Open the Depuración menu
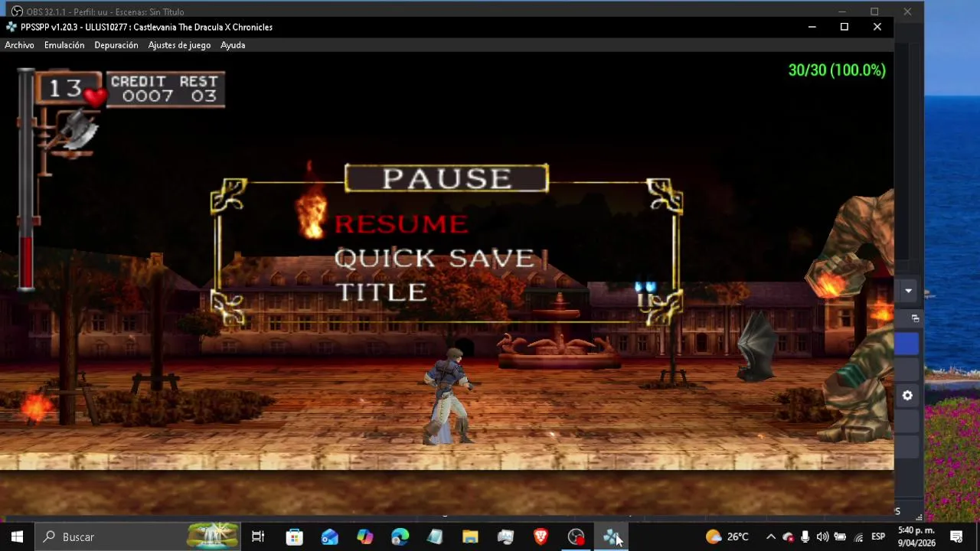The height and width of the screenshot is (551, 980). 116,45
